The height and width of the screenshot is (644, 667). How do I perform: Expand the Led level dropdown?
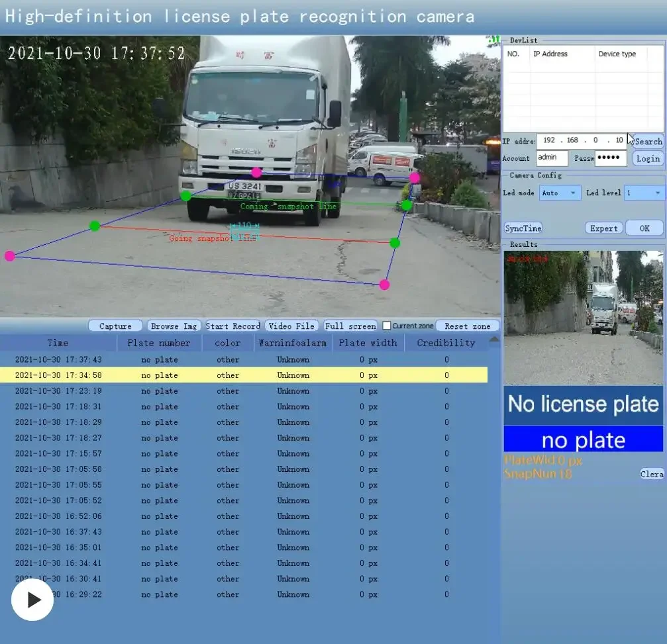[643, 193]
